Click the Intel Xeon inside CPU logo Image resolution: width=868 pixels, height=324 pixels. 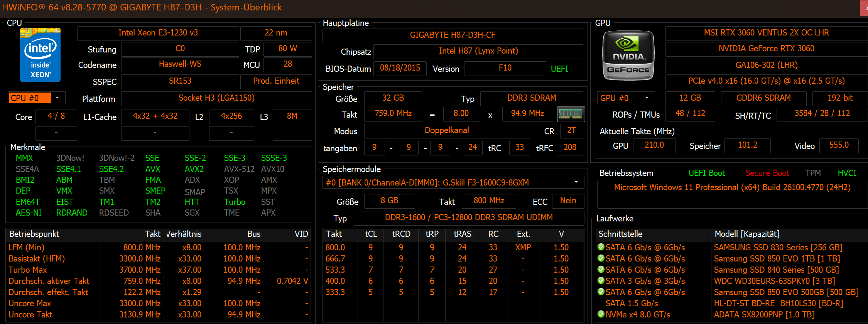coord(40,55)
